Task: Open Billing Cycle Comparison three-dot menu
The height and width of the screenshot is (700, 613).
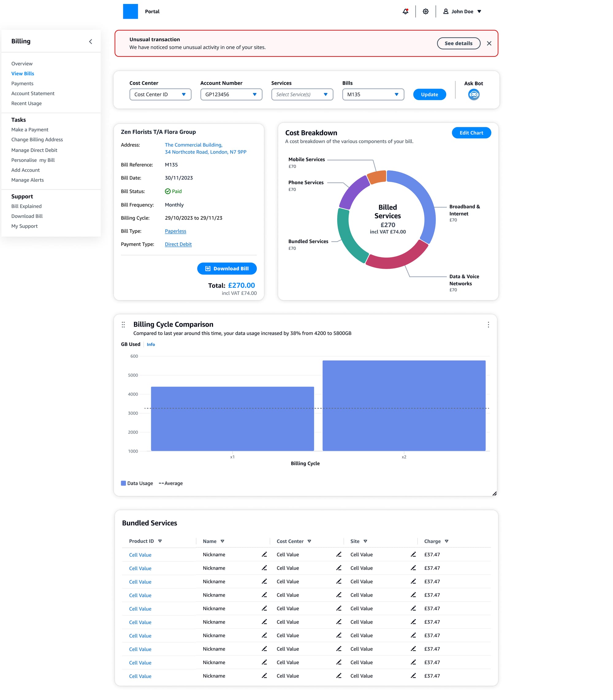Action: 488,325
